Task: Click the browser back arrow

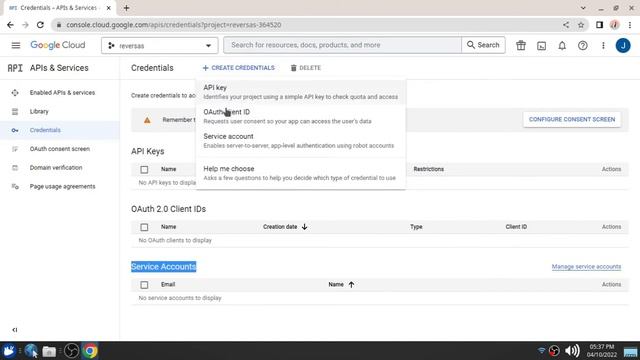Action: [10, 25]
